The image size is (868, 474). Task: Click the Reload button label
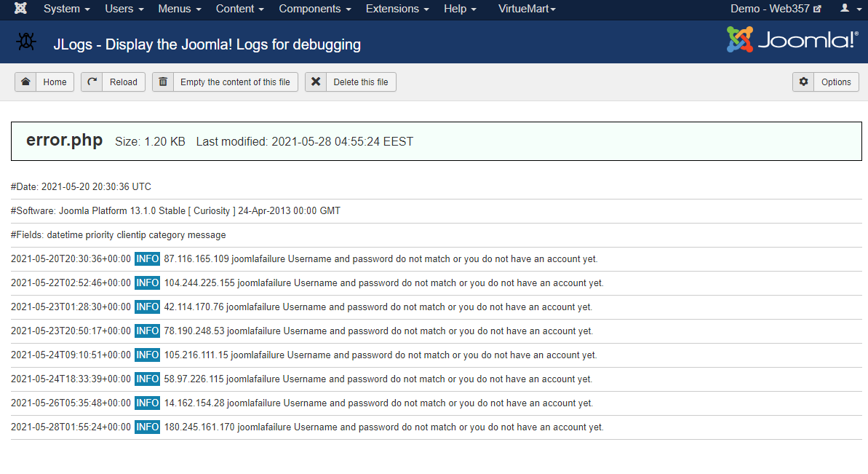pyautogui.click(x=124, y=82)
